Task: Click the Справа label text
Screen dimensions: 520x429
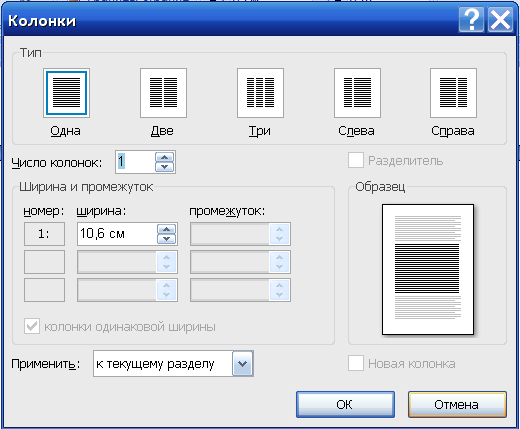Action: [453, 131]
